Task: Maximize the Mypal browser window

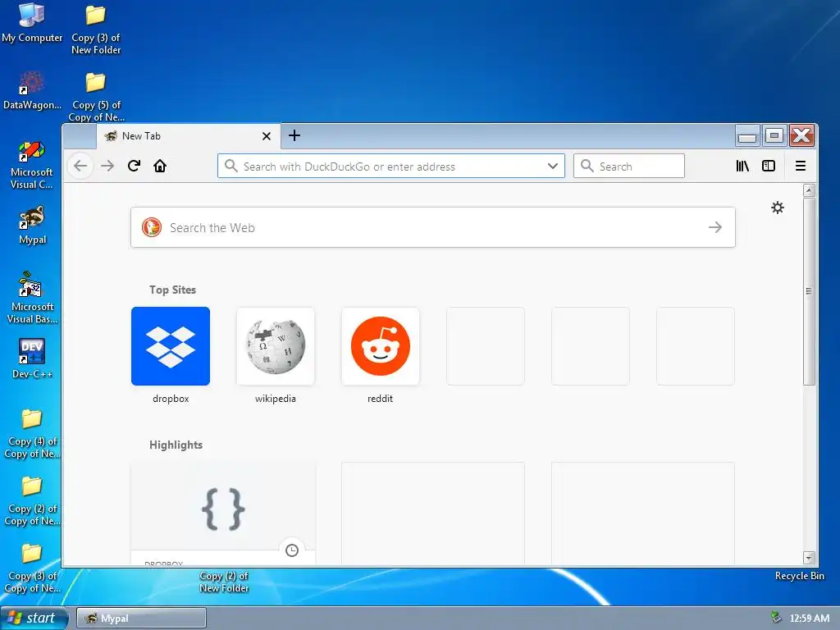Action: (774, 135)
